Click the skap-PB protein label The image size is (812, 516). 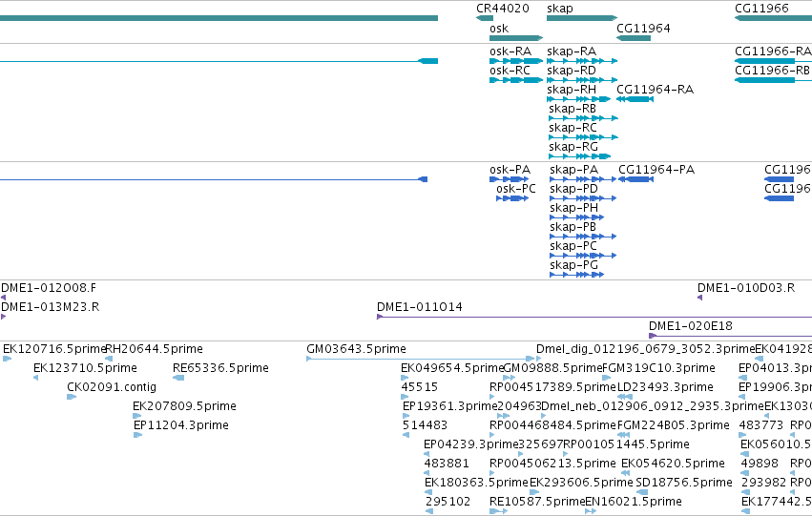pos(573,227)
